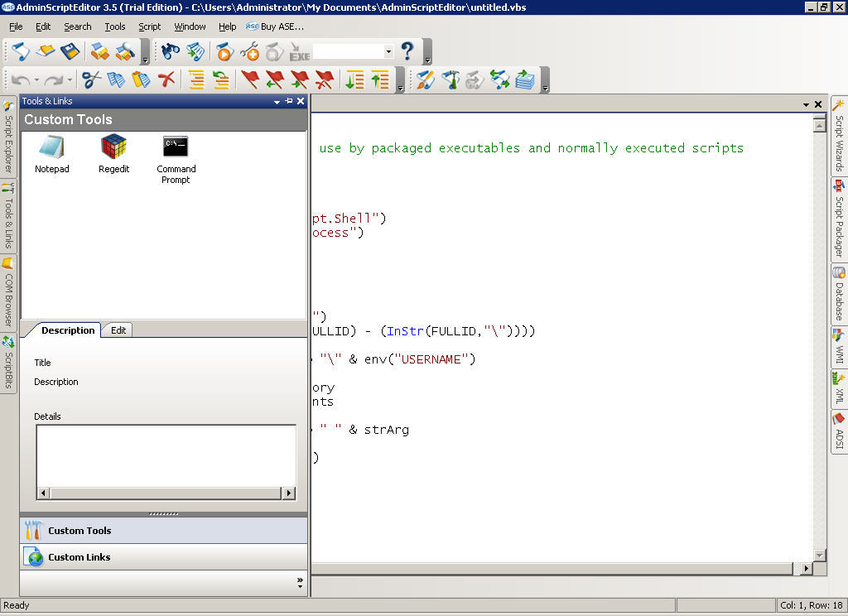
Task: Print the current script
Action: coord(99,52)
